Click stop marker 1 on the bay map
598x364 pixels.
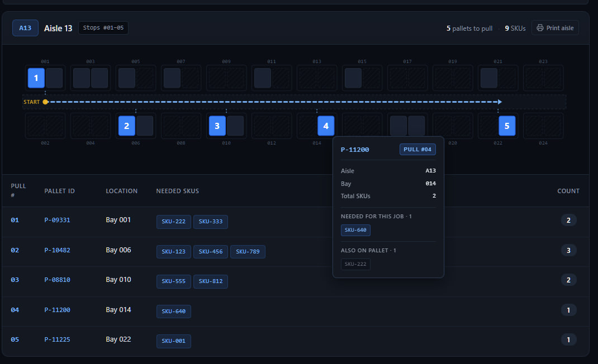click(36, 78)
